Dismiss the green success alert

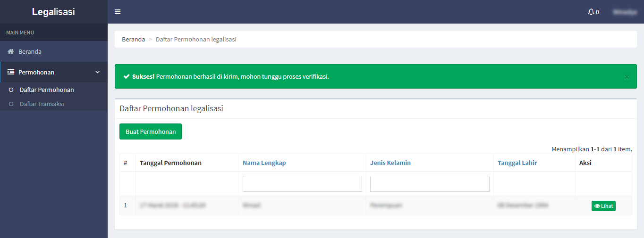coord(627,77)
